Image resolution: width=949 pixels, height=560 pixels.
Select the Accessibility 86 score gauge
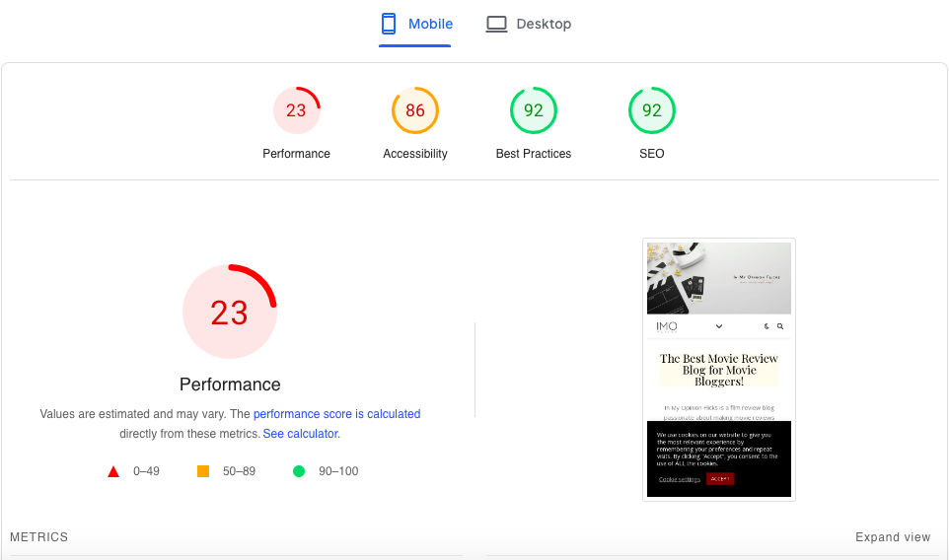click(414, 110)
